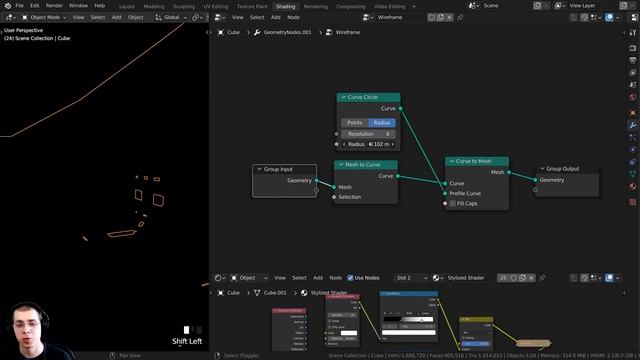Switch to the Texture Paint workspace tab
Image resolution: width=640 pixels, height=360 pixels.
click(252, 7)
